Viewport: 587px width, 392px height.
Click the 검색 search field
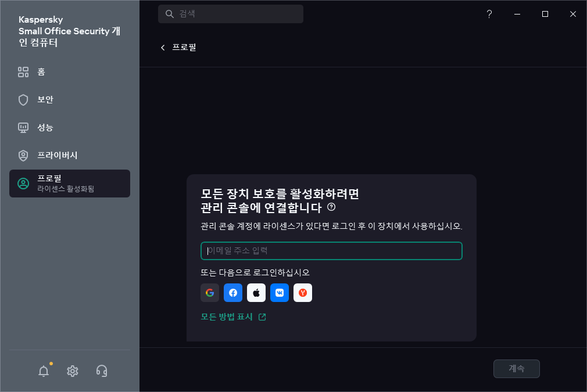tap(231, 13)
